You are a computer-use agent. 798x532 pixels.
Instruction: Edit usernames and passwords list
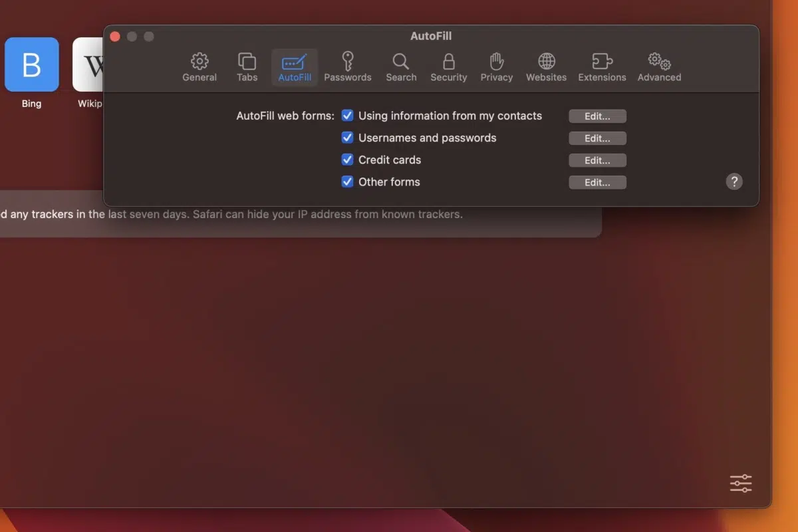pos(597,138)
